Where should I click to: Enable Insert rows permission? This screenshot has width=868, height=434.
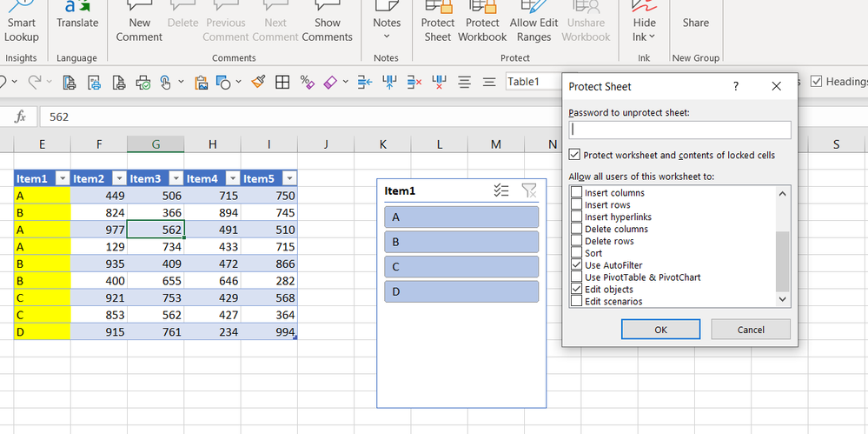click(576, 204)
